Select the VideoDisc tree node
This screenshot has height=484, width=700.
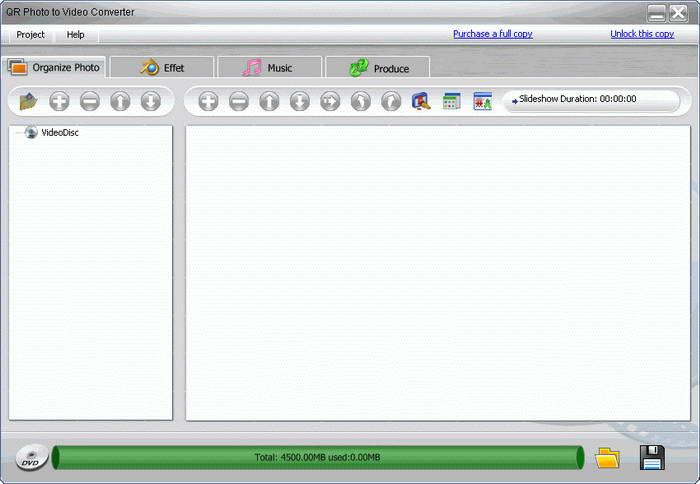pos(60,132)
